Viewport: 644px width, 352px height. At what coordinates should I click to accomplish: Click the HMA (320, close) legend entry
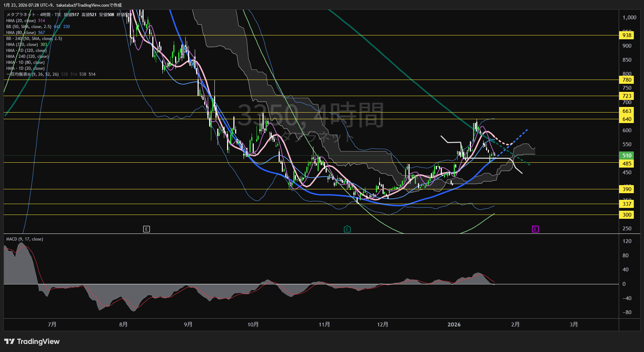(x=22, y=45)
